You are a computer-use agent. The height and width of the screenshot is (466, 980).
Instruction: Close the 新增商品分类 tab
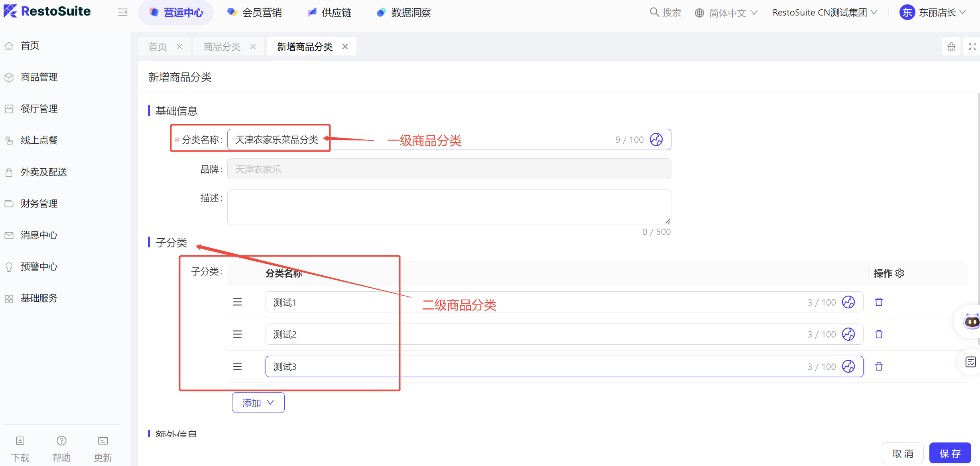click(345, 47)
